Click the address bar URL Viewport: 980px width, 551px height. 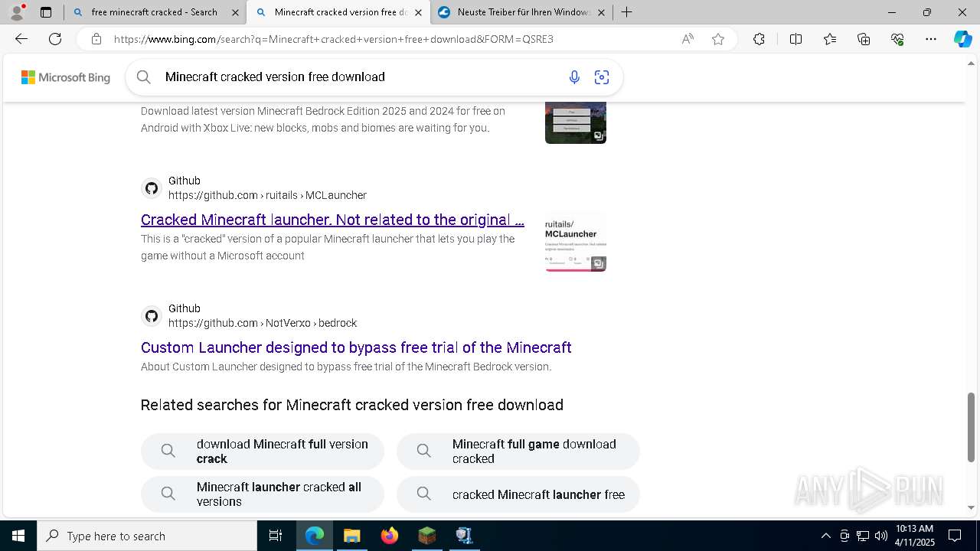coord(334,39)
